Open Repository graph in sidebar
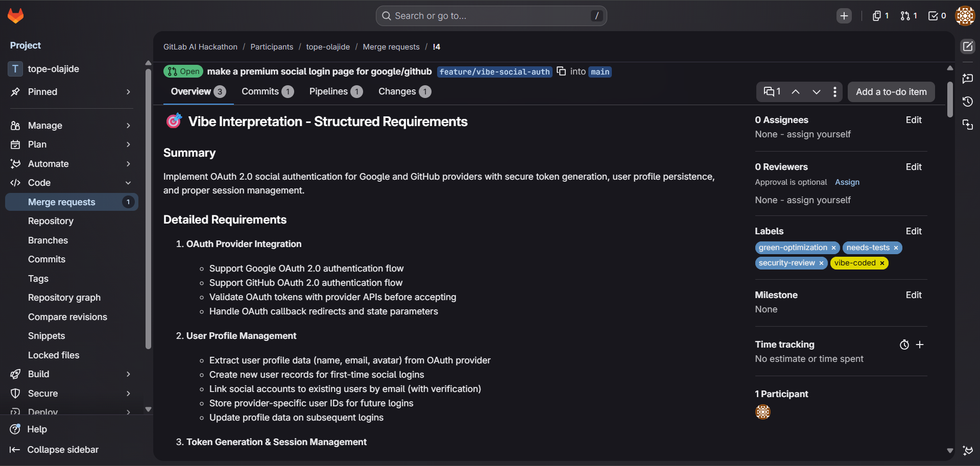Viewport: 980px width, 466px height. coord(71,298)
